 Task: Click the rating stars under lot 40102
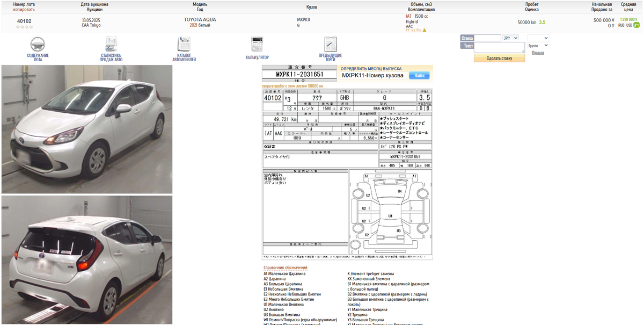coord(24,27)
